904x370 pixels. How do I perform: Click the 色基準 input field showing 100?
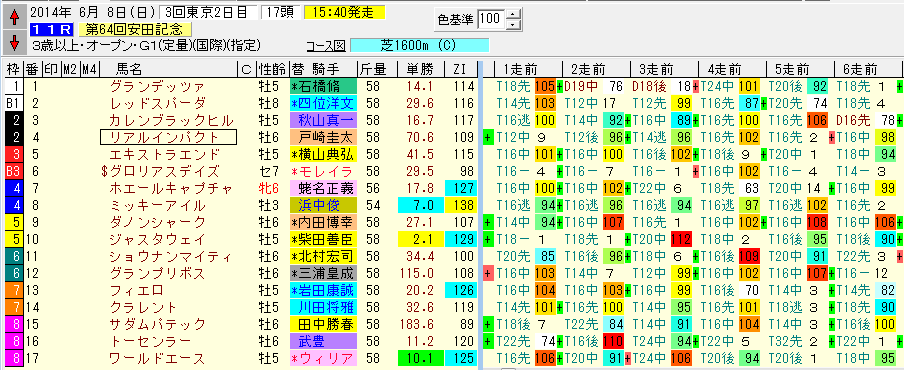(x=491, y=20)
